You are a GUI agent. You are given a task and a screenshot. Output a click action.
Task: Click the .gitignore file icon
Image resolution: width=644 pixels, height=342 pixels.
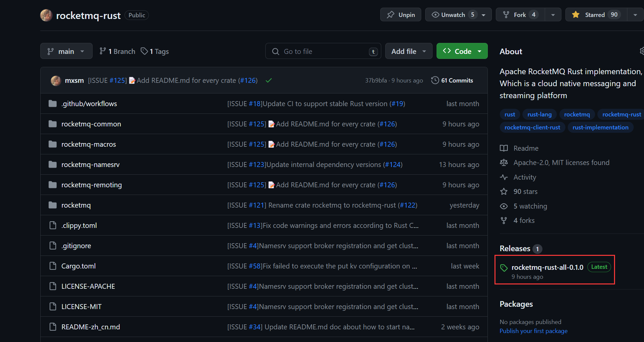click(53, 246)
